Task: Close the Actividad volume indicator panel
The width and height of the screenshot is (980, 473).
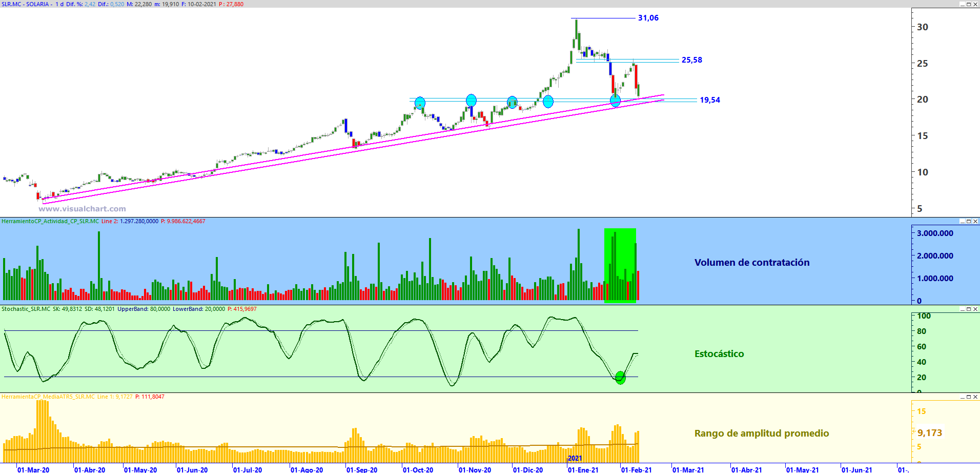Action: [975, 221]
